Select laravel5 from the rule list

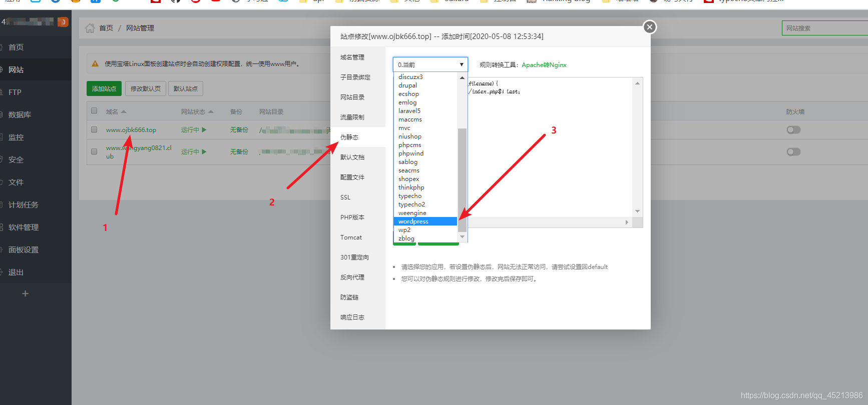425,111
